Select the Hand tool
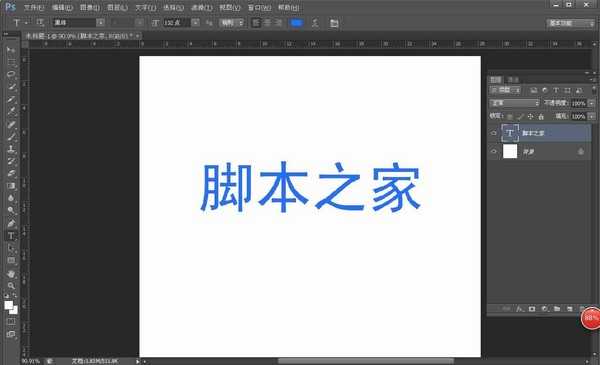600x365 pixels. [x=11, y=274]
